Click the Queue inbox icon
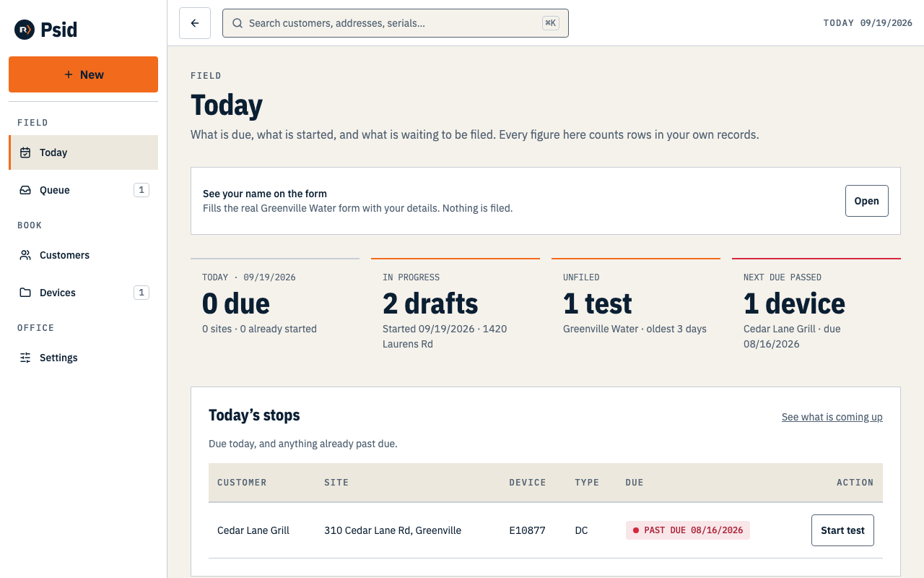 pos(25,190)
